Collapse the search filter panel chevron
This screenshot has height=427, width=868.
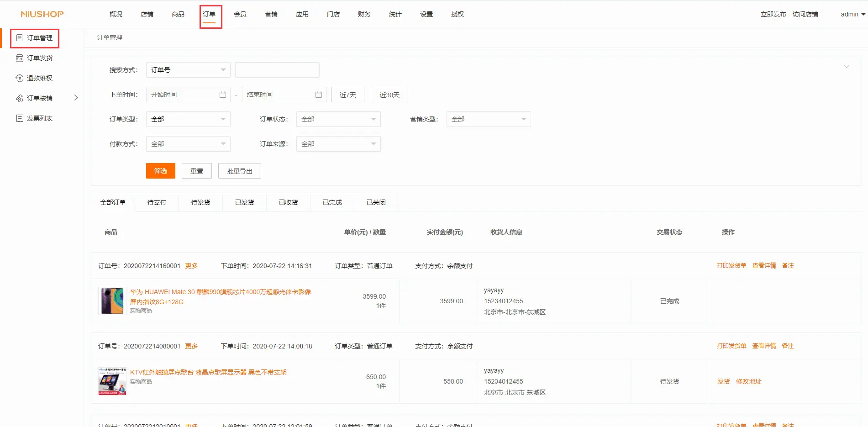[x=846, y=67]
